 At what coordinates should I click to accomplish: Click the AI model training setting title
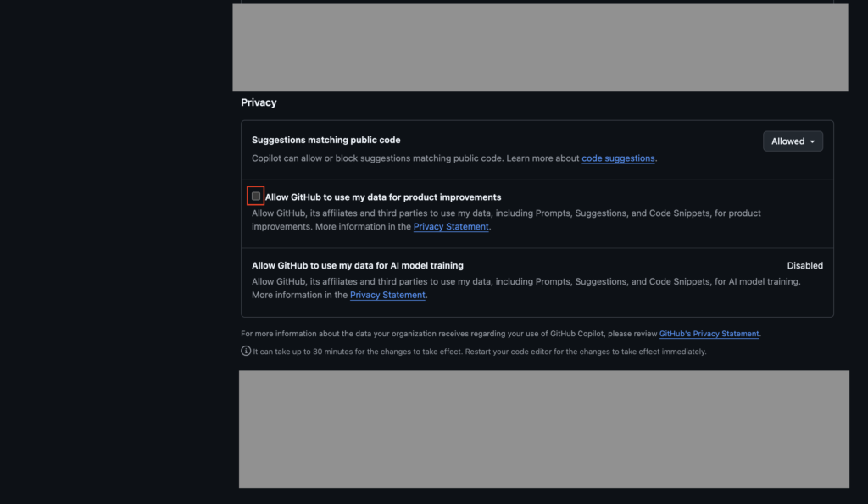click(357, 265)
